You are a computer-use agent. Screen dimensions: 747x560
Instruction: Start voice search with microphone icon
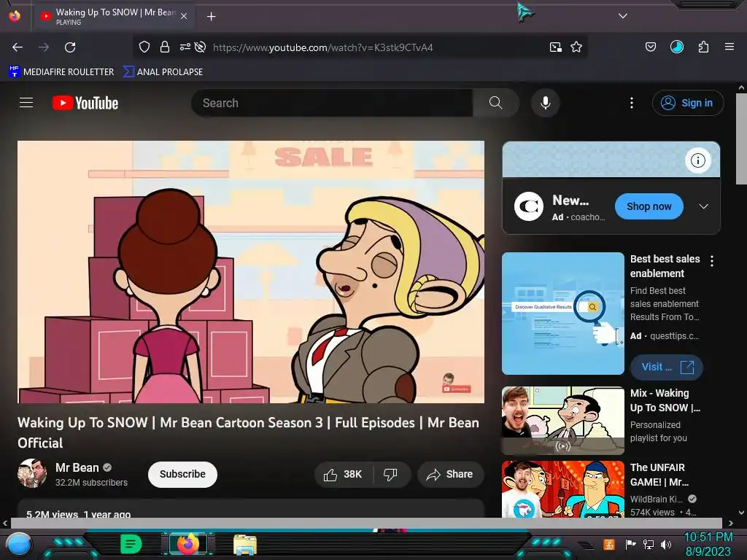click(546, 103)
